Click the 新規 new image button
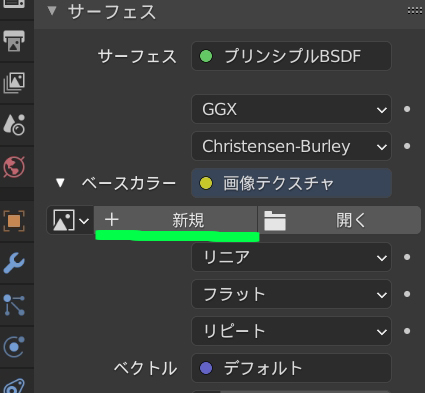The image size is (425, 393). tap(176, 220)
